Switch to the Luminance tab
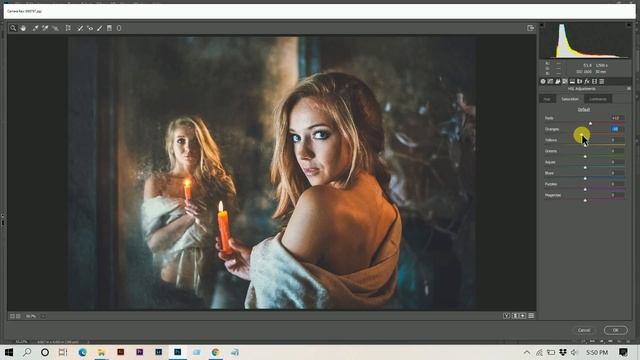 598,99
